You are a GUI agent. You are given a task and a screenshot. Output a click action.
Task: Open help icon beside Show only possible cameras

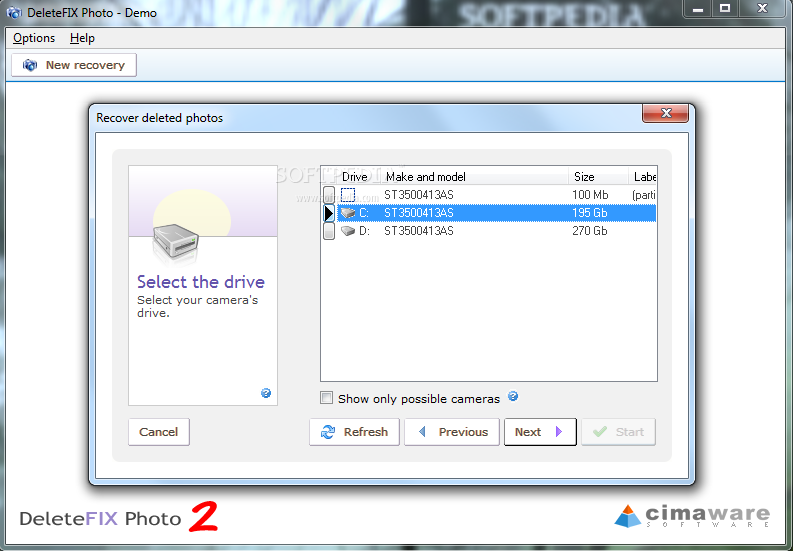point(513,396)
